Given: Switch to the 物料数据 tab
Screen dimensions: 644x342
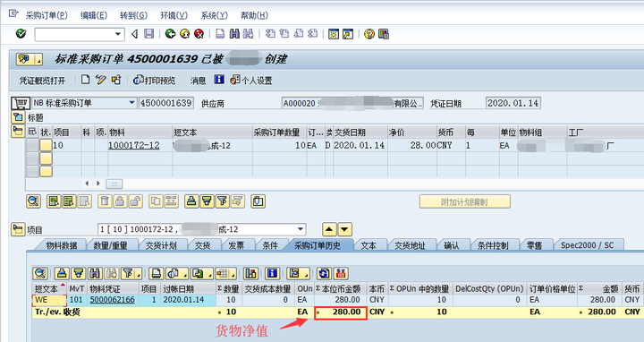Looking at the screenshot, I should 61,245.
